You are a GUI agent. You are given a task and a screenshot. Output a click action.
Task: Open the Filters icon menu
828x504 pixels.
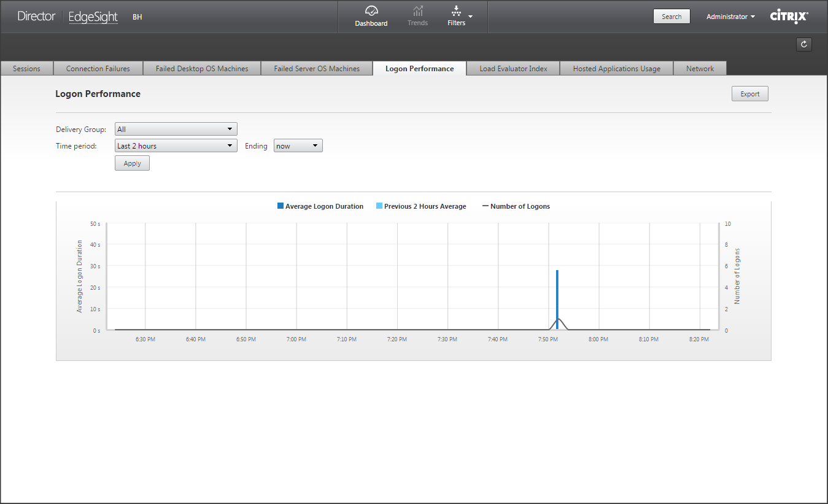click(457, 12)
